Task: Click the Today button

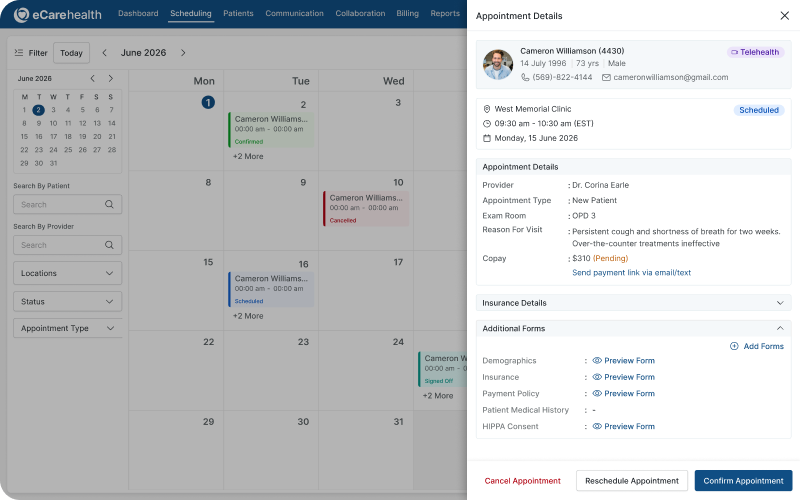Action: tap(71, 53)
